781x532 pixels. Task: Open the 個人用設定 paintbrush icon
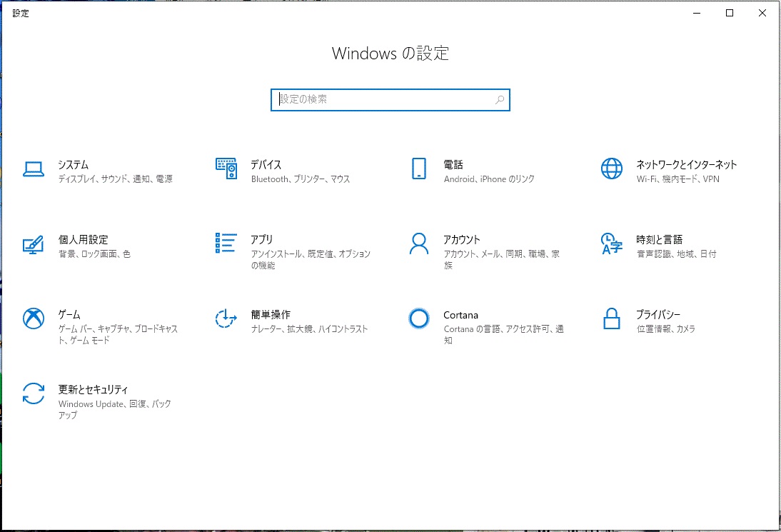pos(34,244)
